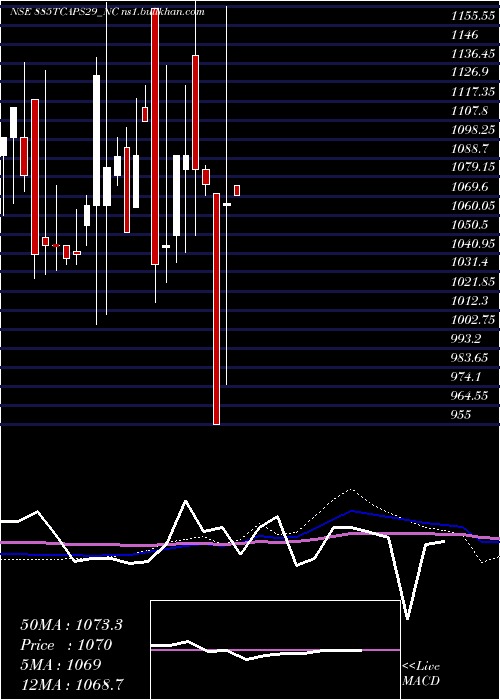Click the 1031.4 price axis label
The image size is (500, 700).
click(469, 262)
